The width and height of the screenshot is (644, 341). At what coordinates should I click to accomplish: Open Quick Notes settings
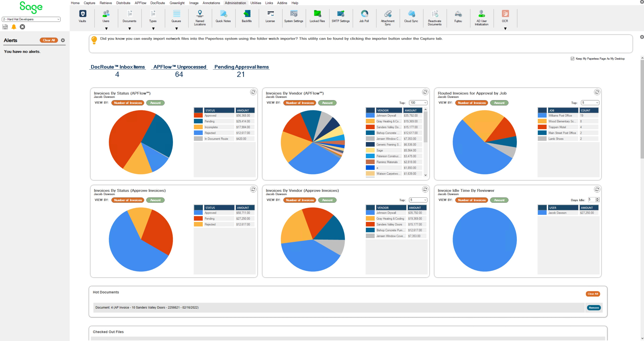pos(223,16)
